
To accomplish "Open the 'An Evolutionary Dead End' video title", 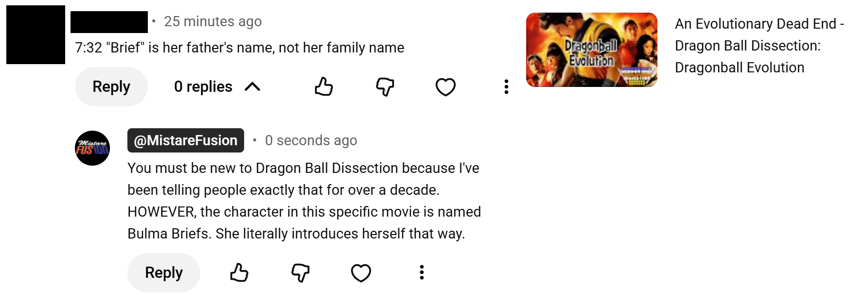I will pyautogui.click(x=759, y=46).
